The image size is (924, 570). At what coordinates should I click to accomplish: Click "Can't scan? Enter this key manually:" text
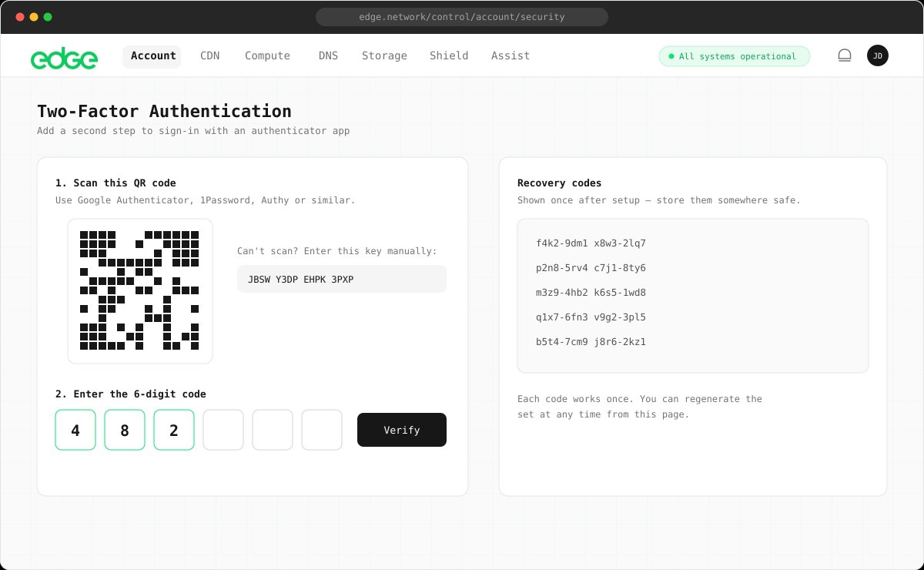337,251
